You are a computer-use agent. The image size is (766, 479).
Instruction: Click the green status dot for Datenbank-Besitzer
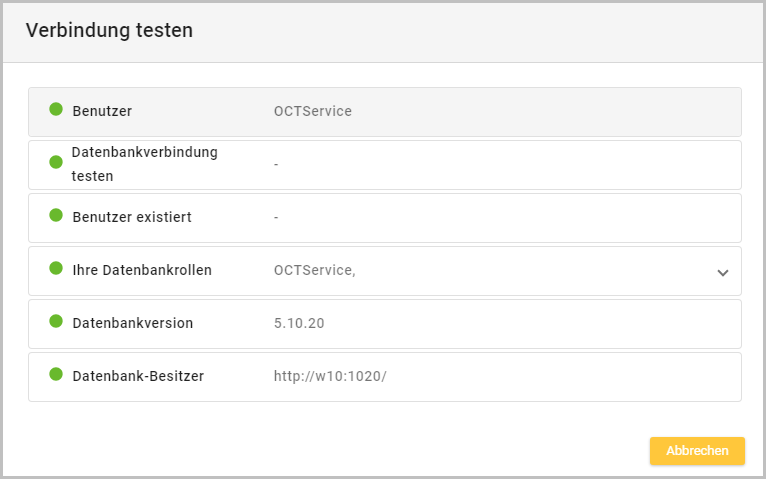point(56,375)
